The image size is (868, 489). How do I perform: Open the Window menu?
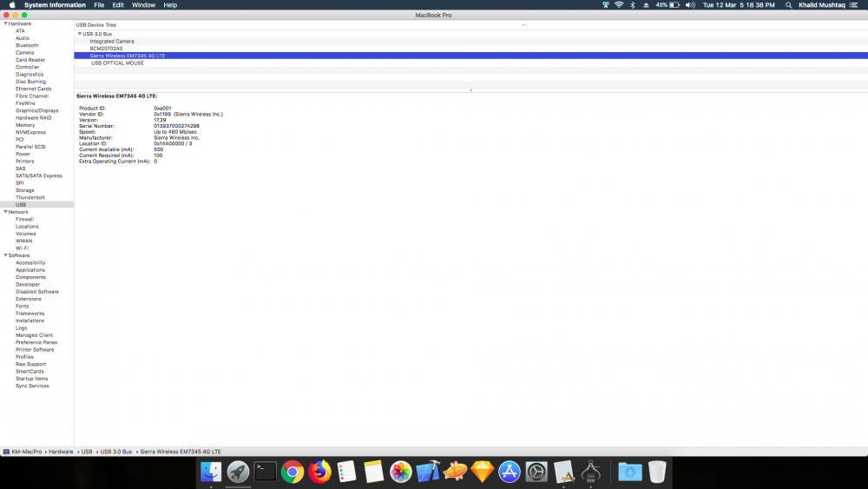(143, 5)
